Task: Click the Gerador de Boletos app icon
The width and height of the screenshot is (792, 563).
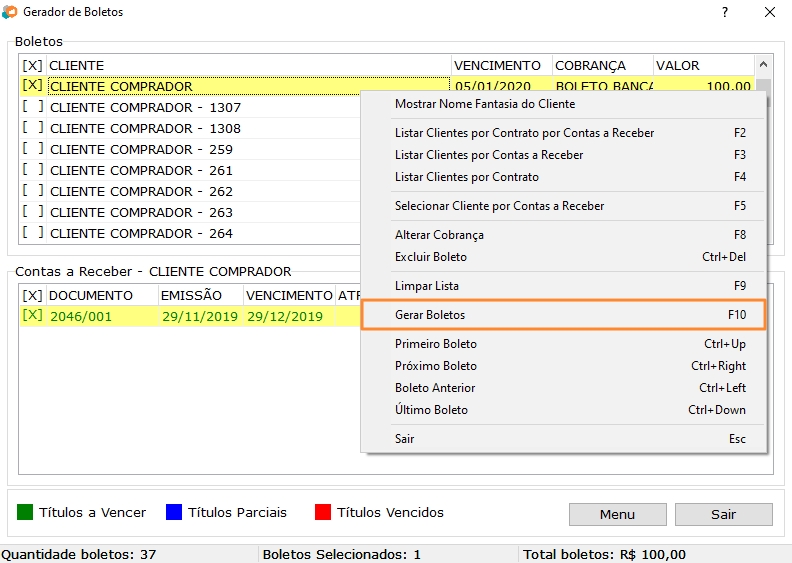Action: tap(10, 12)
